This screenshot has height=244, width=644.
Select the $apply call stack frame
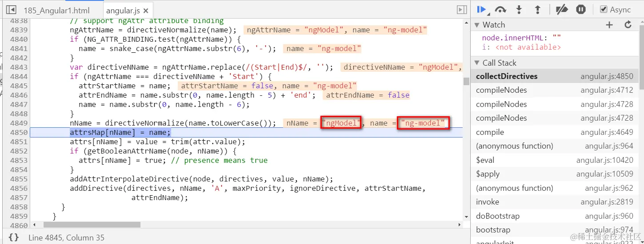click(555, 174)
